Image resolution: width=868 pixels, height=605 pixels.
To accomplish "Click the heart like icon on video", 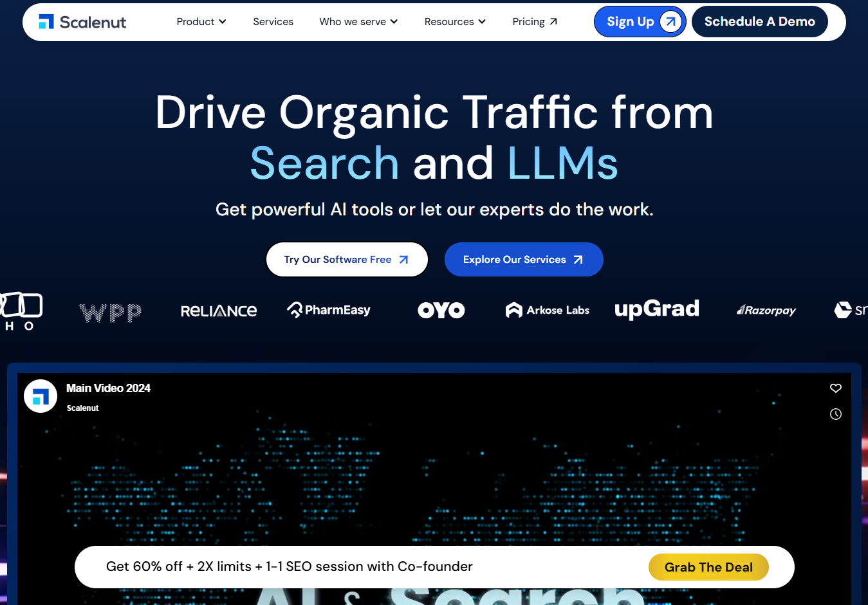I will click(x=836, y=388).
